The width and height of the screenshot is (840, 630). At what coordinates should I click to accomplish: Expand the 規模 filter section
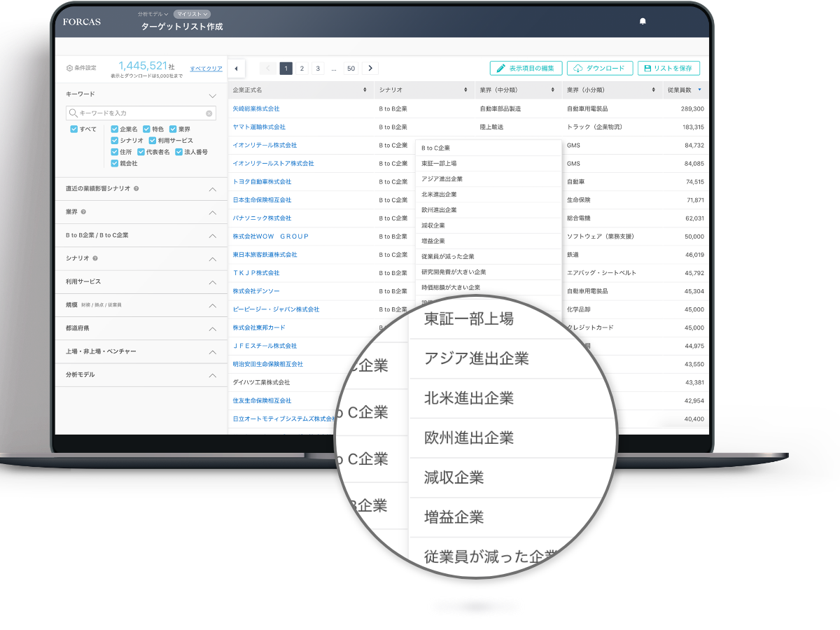(213, 306)
